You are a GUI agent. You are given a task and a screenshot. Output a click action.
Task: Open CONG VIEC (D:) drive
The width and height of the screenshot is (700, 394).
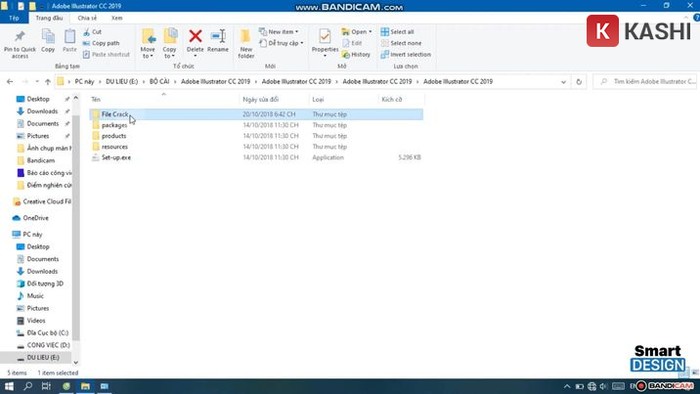click(x=48, y=345)
